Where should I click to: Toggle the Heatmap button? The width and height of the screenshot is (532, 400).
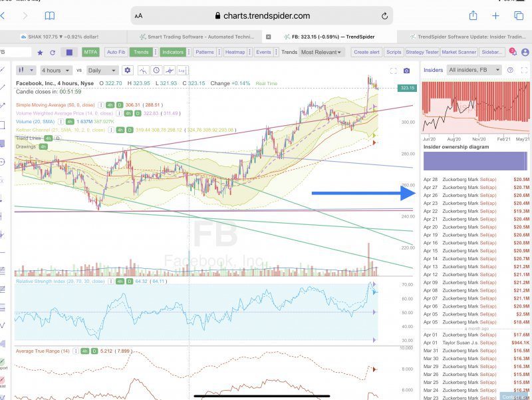235,53
